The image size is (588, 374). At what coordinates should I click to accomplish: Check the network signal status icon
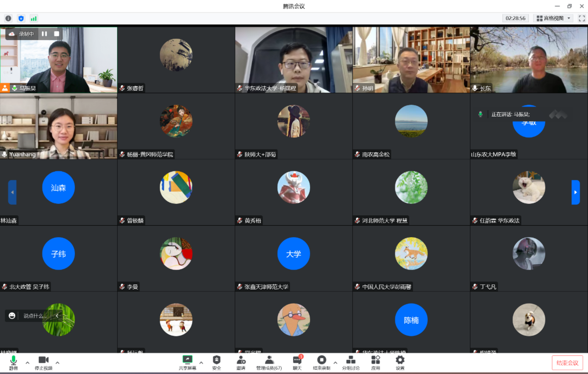tap(34, 19)
